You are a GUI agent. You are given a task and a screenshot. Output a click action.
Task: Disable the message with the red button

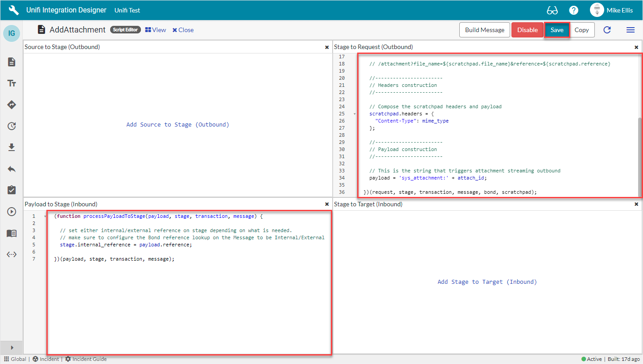pyautogui.click(x=527, y=30)
